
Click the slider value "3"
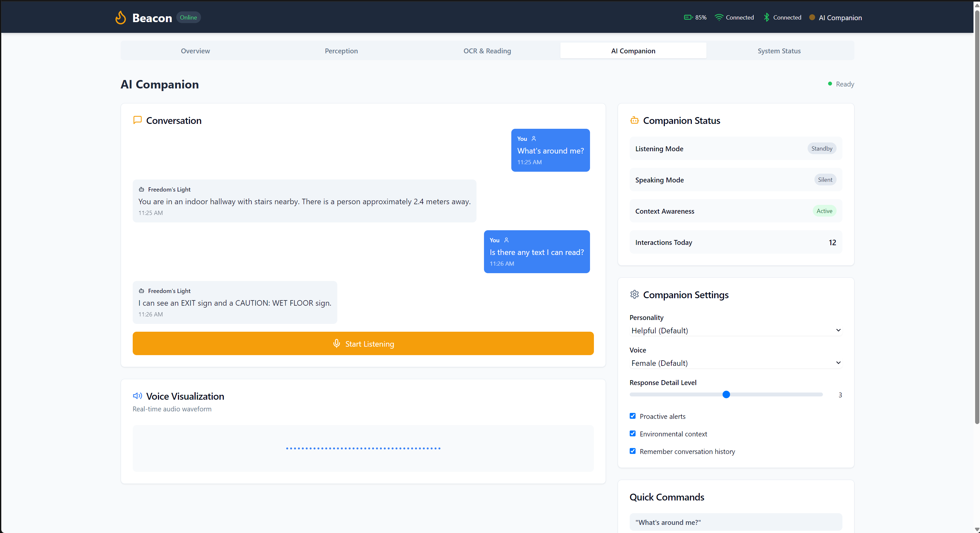coord(840,395)
